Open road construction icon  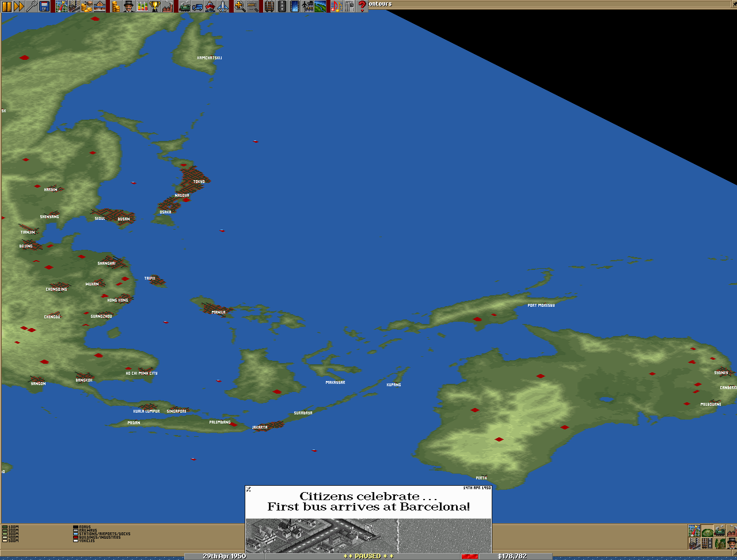[x=282, y=6]
